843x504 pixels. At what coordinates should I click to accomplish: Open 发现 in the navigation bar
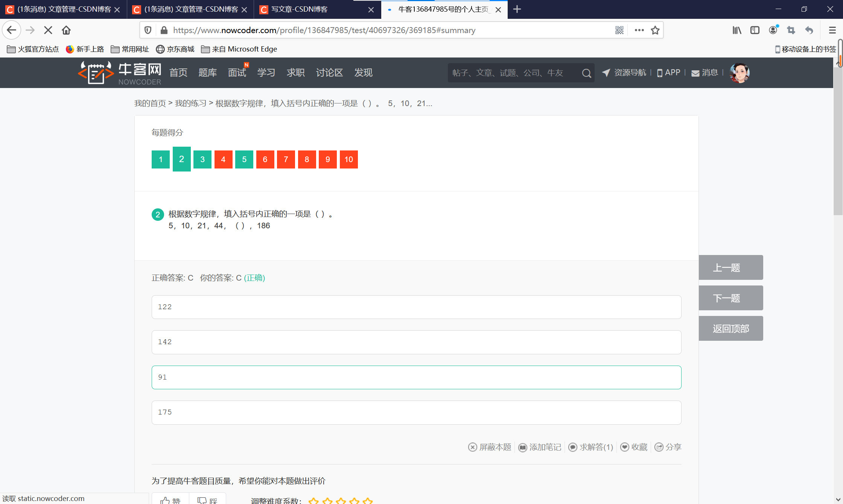pyautogui.click(x=364, y=73)
